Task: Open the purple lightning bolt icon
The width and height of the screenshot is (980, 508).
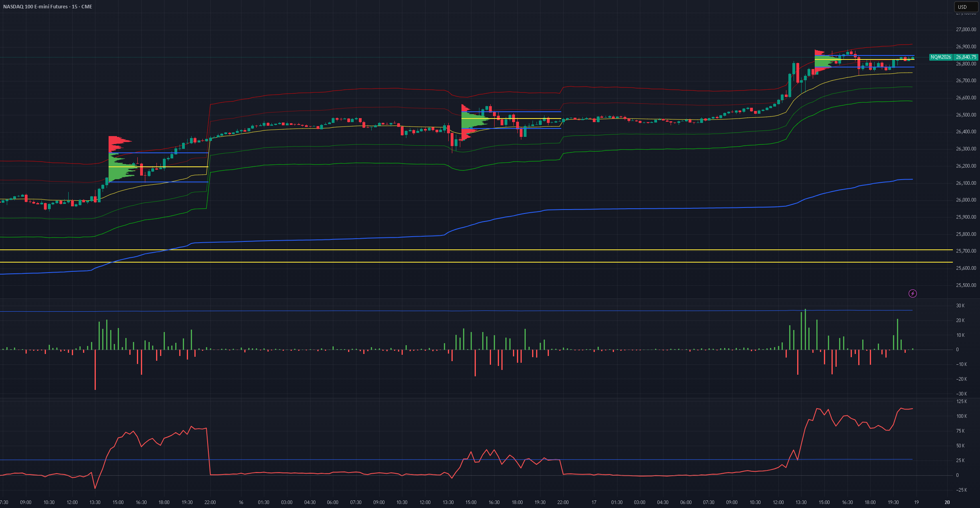Action: (913, 294)
